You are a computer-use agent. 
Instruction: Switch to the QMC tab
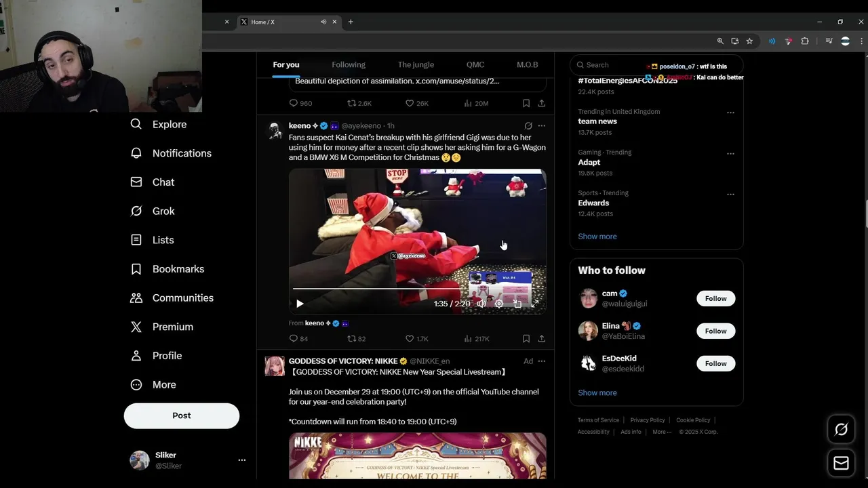(475, 65)
